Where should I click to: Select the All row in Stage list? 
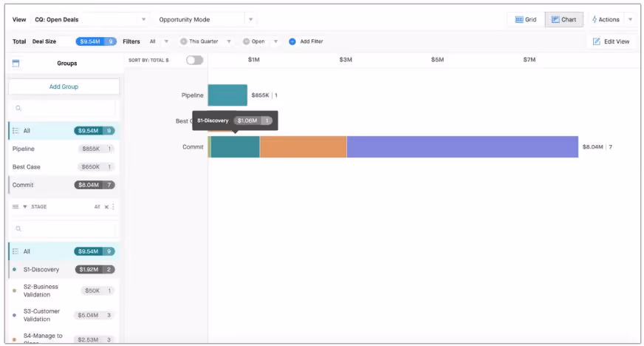(64, 251)
